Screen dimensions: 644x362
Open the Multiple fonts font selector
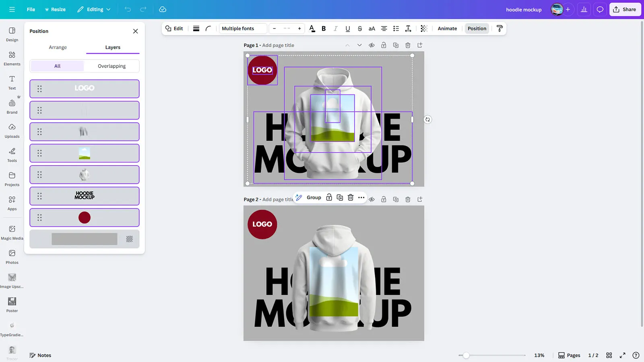tap(243, 29)
